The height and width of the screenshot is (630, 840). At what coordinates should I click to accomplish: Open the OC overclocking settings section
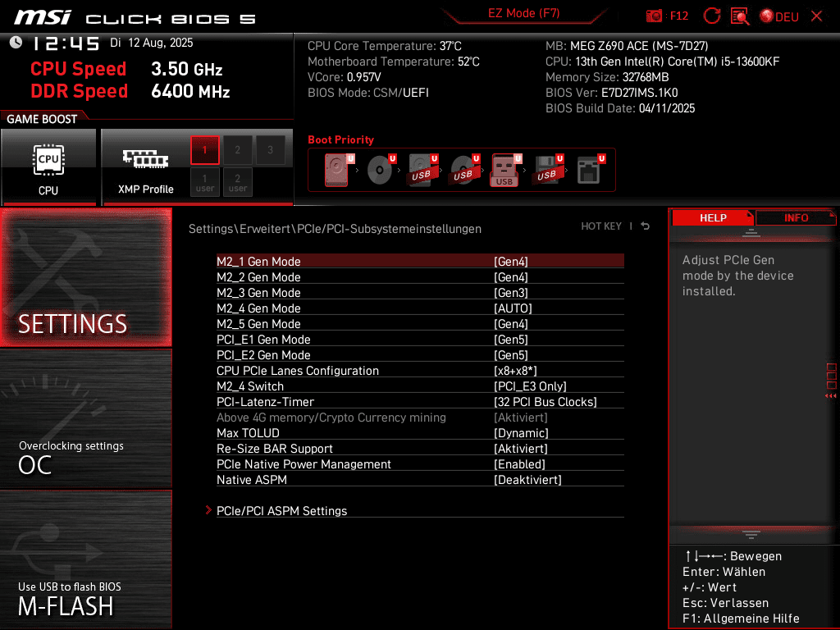pyautogui.click(x=85, y=418)
